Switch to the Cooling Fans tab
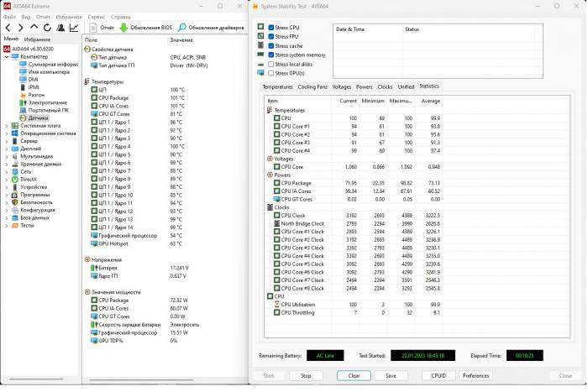Screen dimensions: 588x392 point(312,87)
